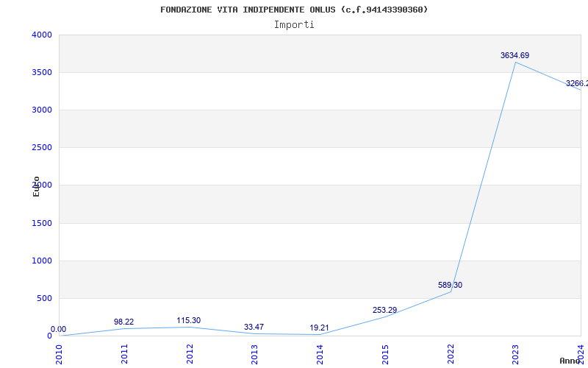Click the 115.30 data label
The height and width of the screenshot is (368, 588).
189,321
